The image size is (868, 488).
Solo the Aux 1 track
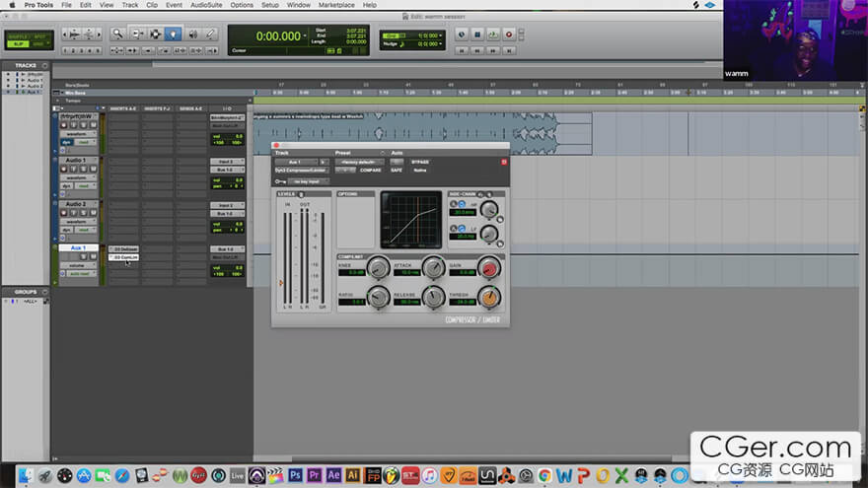83,256
